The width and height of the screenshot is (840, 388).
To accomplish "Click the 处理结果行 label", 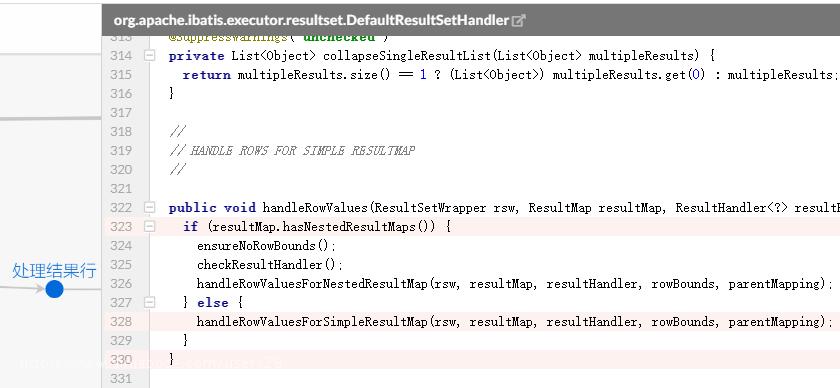I will click(54, 271).
